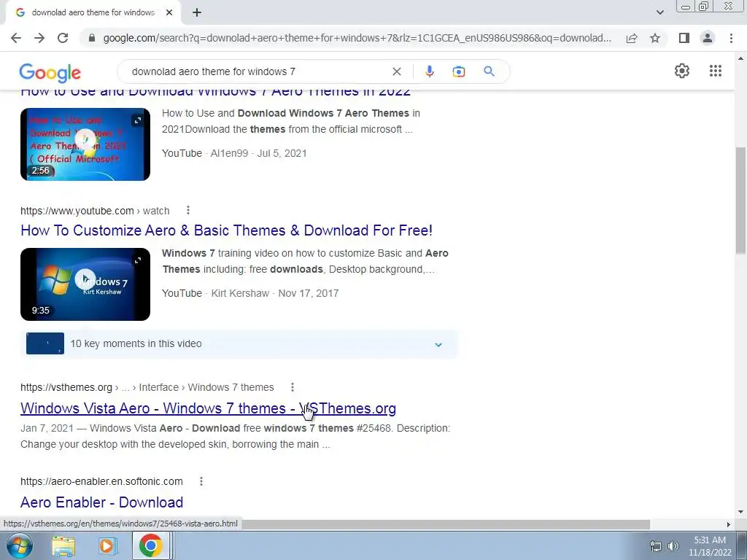Close the 'downolad aero theme' tab
This screenshot has height=560, width=747.
(x=169, y=12)
